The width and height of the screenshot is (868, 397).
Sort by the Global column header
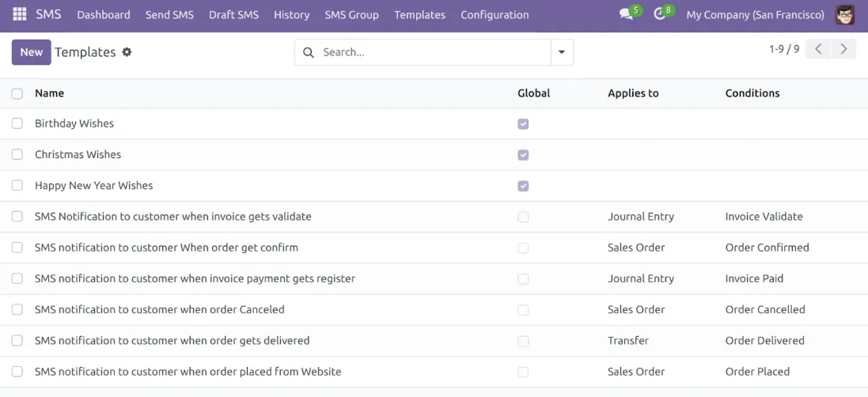tap(533, 93)
